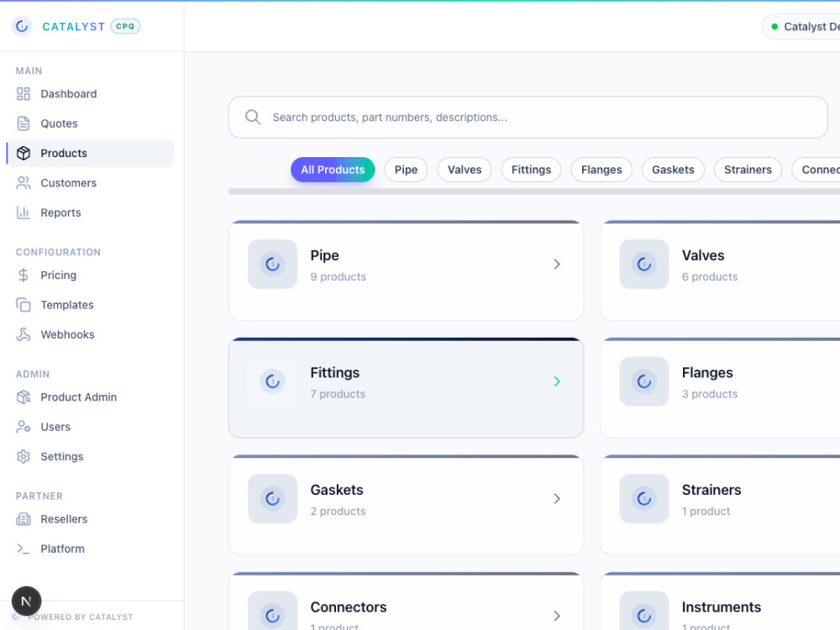840x630 pixels.
Task: Expand the Fittings card chevron
Action: (557, 381)
